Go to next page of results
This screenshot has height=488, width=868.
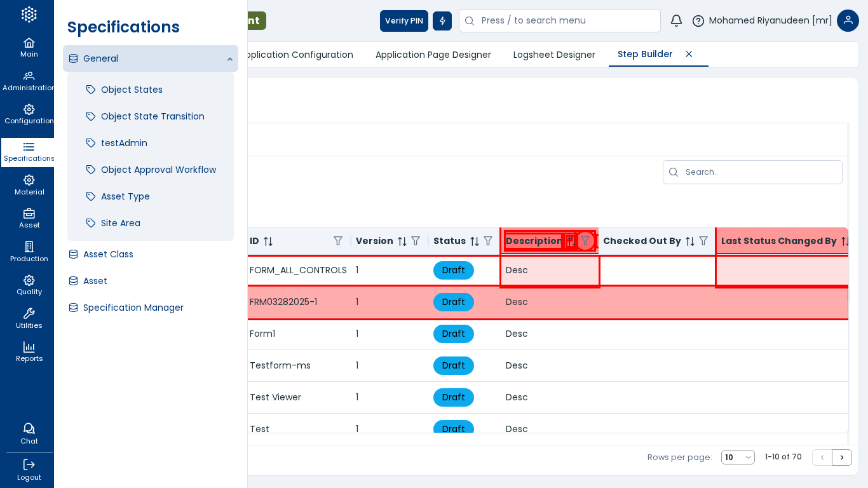[842, 457]
